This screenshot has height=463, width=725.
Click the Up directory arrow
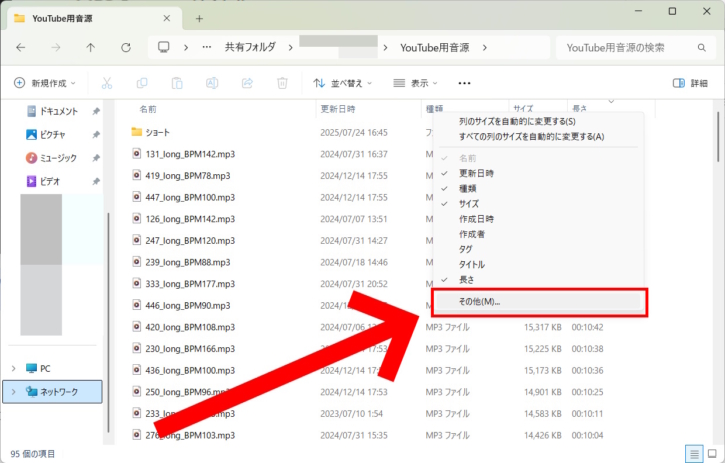[x=90, y=47]
